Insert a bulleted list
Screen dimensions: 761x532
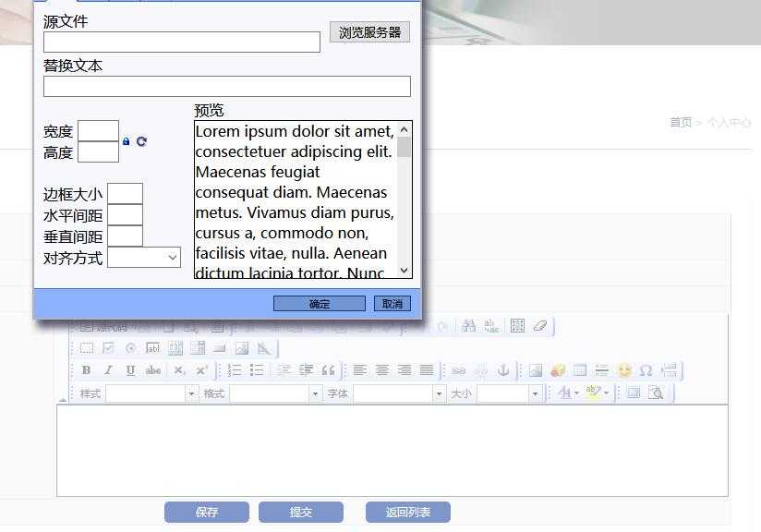coord(256,370)
